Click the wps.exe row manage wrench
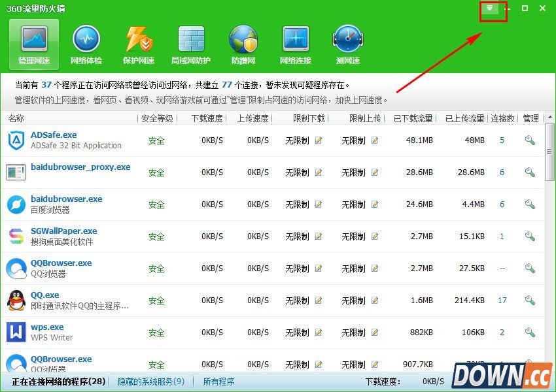 530,333
